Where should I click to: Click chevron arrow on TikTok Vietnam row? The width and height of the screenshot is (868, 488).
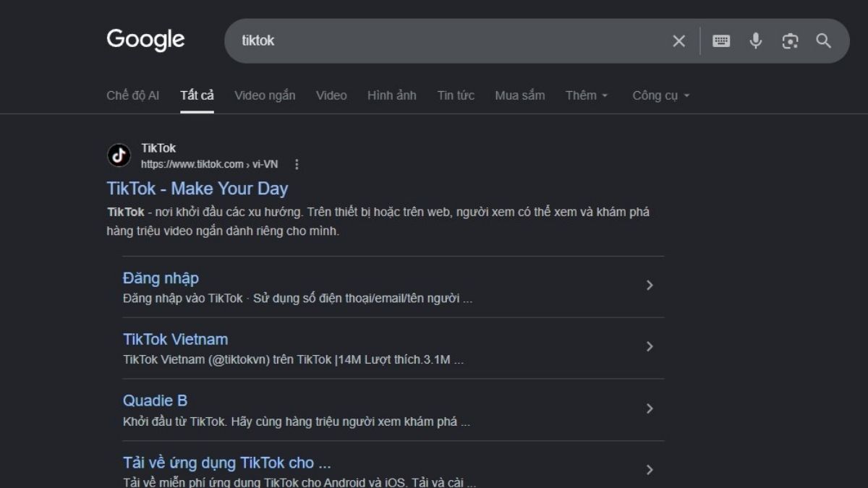point(650,347)
